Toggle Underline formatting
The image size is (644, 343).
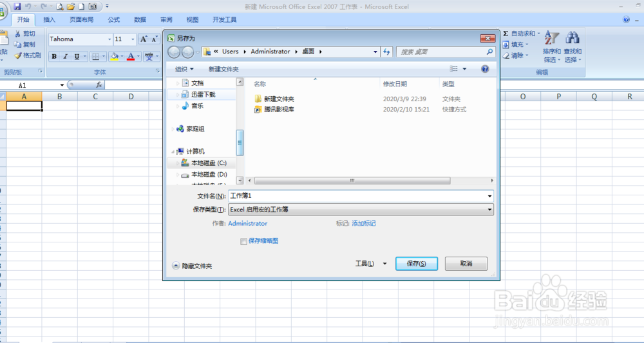click(x=77, y=56)
